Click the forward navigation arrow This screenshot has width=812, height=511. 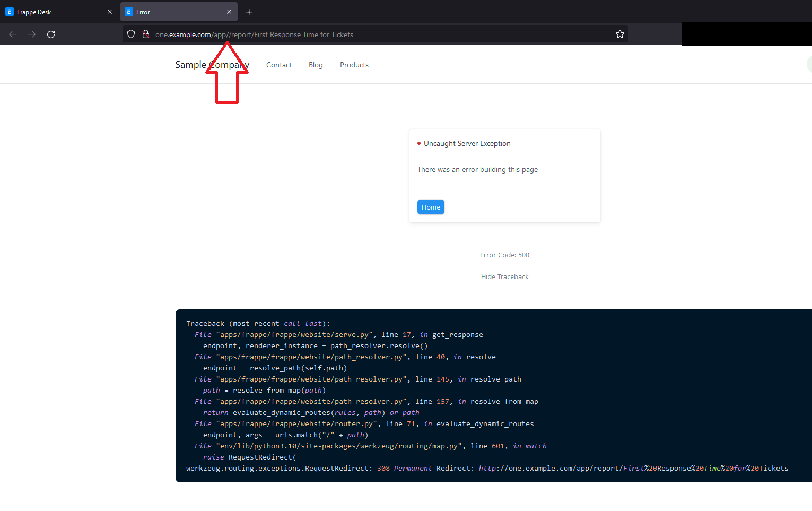click(x=31, y=34)
